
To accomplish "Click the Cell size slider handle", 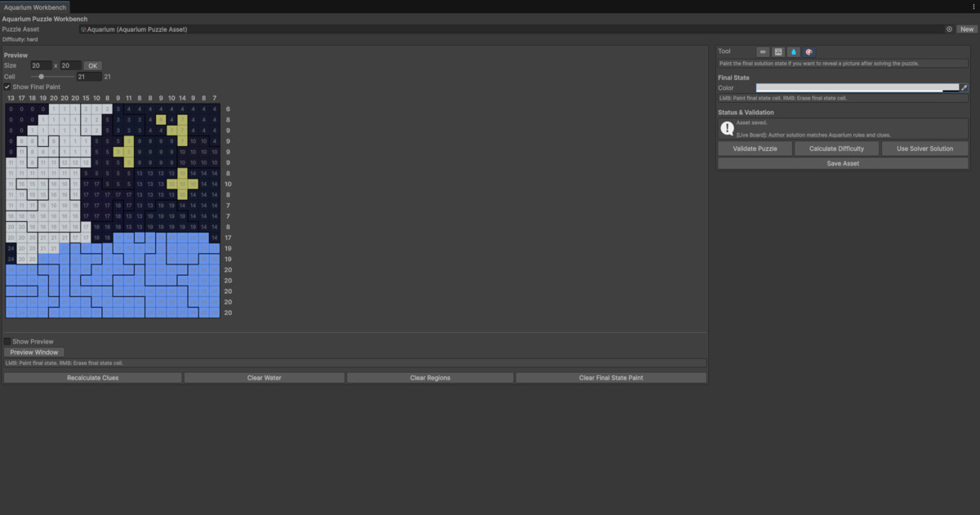I will point(41,77).
